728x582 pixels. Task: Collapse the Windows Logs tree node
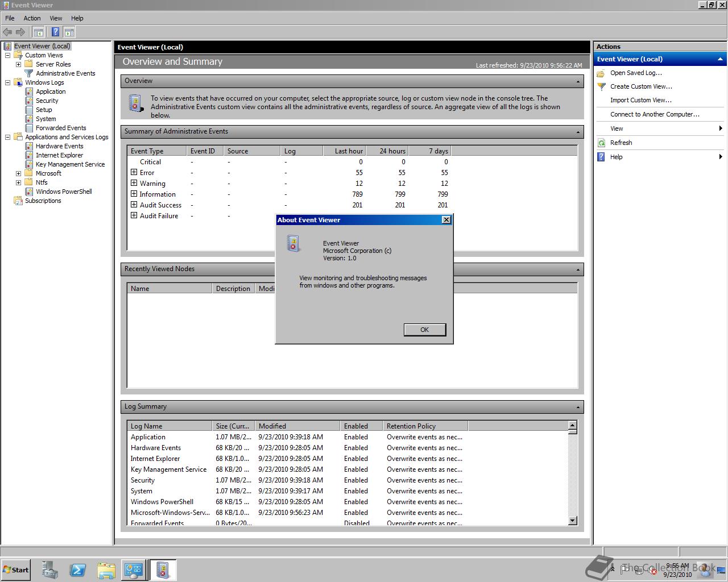point(7,82)
